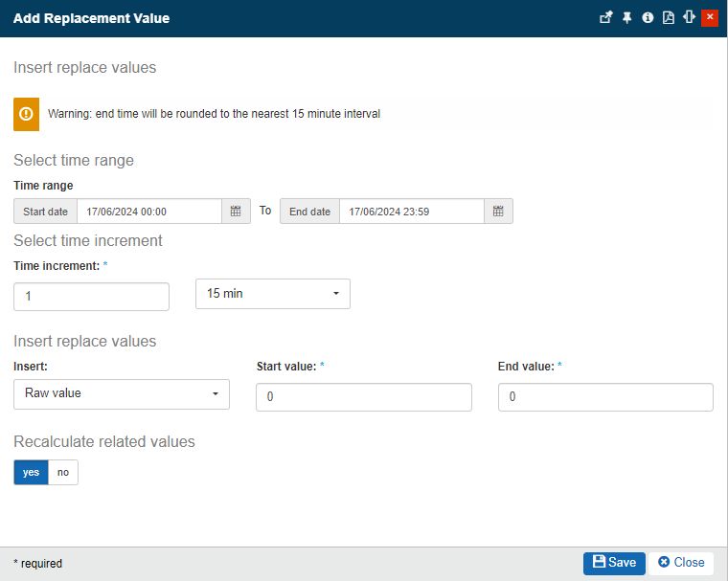The image size is (728, 581).
Task: Open the info icon in title bar
Action: pos(648,18)
